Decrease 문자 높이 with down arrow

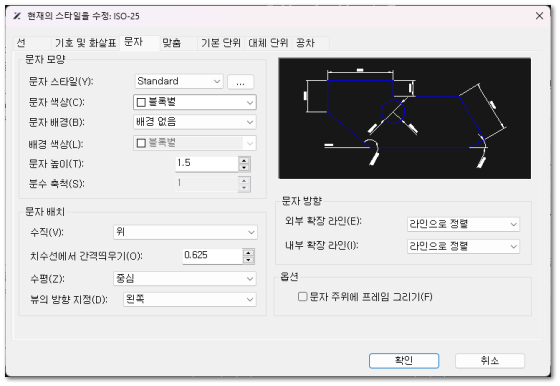244,168
